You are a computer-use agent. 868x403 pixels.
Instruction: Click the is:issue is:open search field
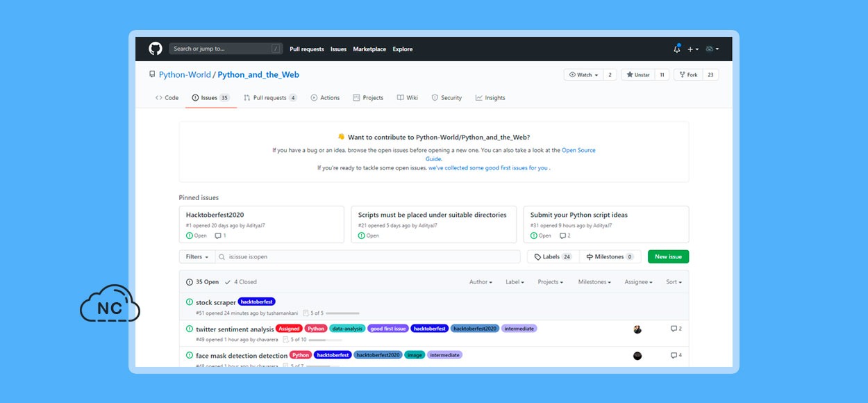click(x=367, y=257)
